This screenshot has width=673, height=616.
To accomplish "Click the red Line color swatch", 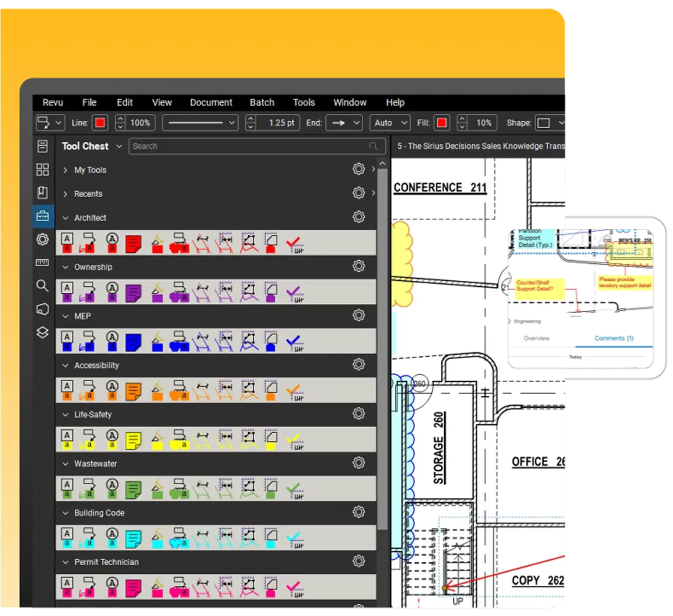I will point(100,123).
